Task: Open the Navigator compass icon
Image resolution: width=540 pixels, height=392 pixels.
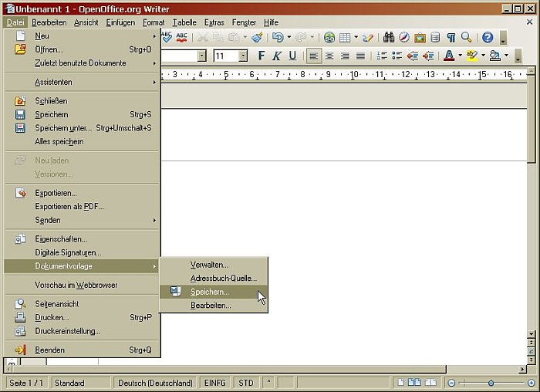Action: pyautogui.click(x=403, y=37)
